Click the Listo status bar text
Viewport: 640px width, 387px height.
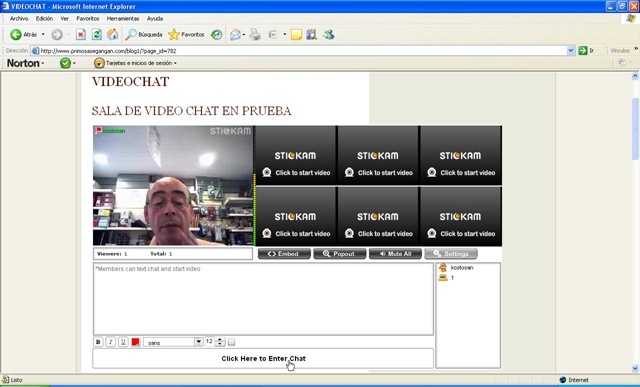point(16,380)
